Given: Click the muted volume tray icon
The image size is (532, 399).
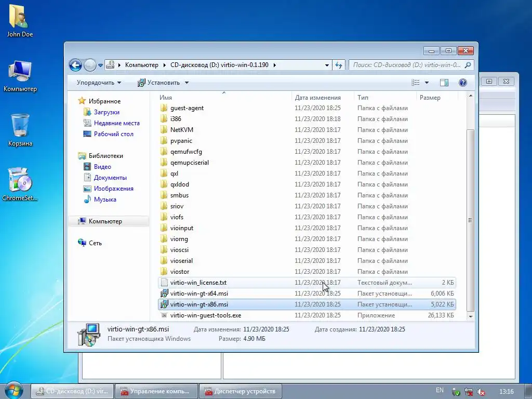Looking at the screenshot, I should point(481,392).
